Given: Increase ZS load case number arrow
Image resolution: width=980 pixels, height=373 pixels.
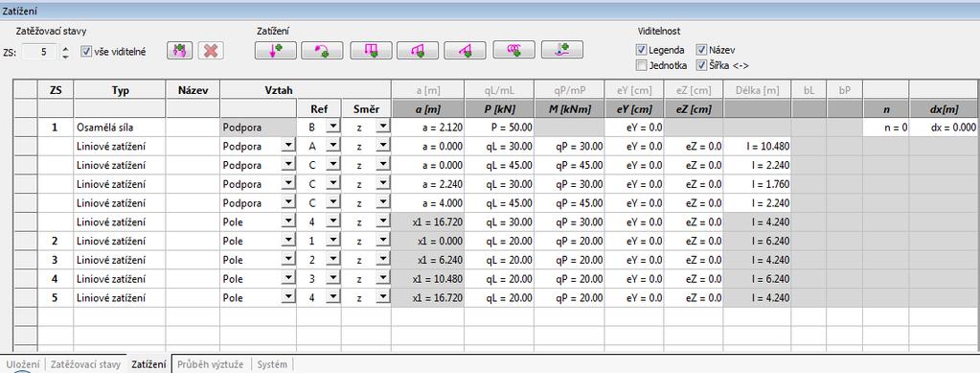Looking at the screenshot, I should (66, 48).
